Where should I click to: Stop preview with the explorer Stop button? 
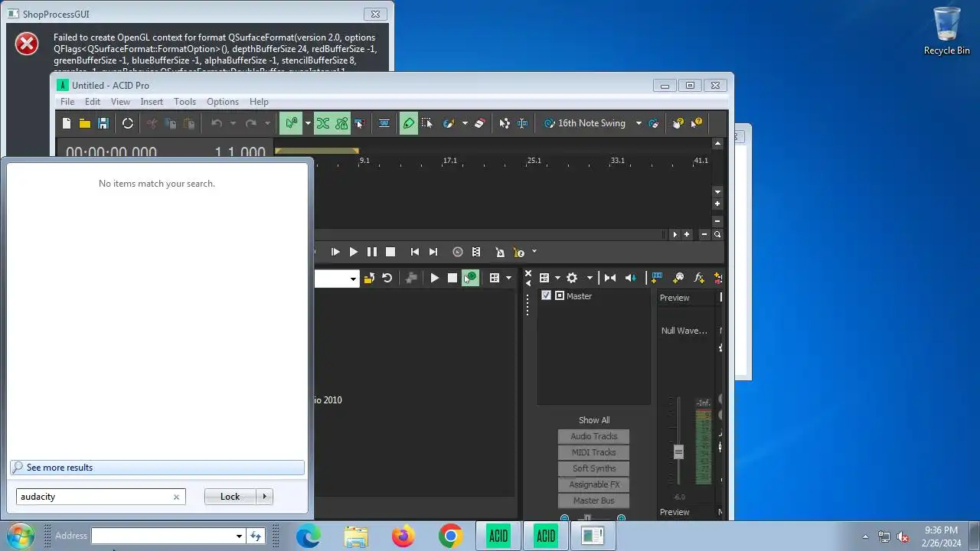coord(452,278)
